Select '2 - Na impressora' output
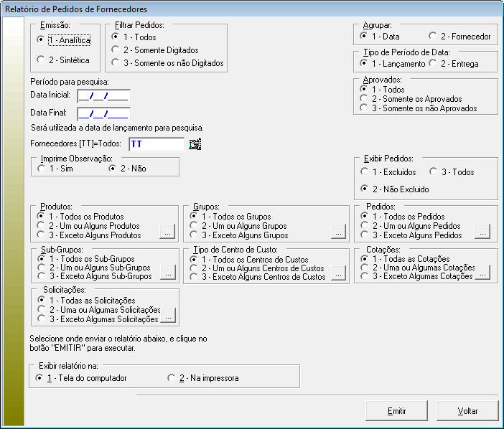 coord(172,377)
